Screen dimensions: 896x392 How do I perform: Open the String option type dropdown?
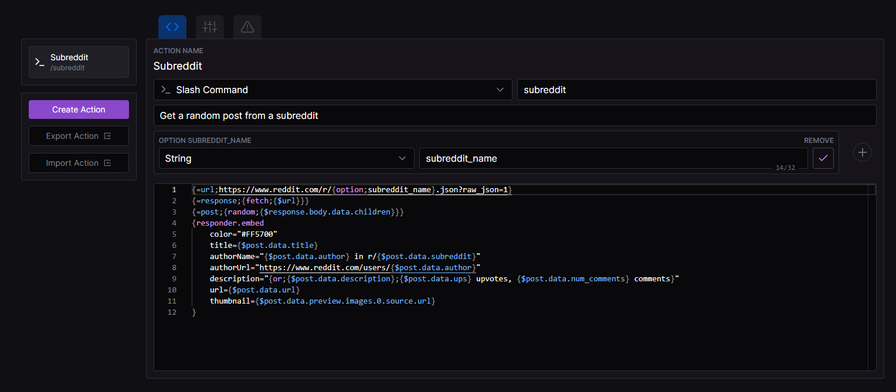coord(286,159)
